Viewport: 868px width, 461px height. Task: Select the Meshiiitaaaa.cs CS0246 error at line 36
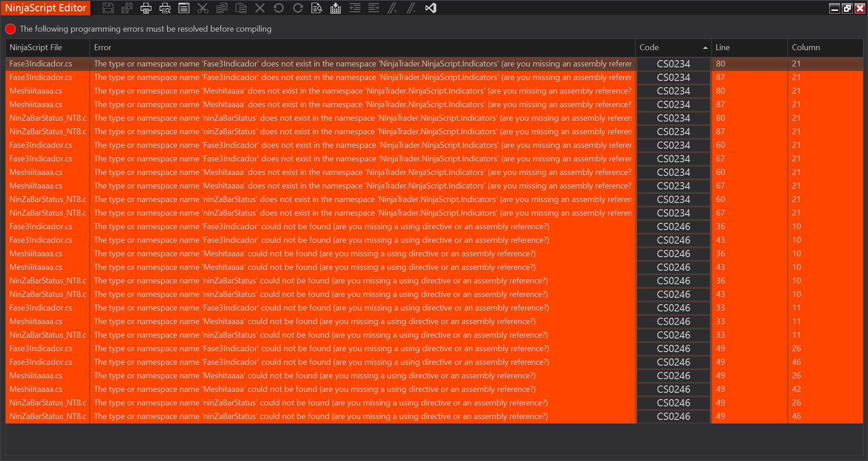tap(434, 254)
